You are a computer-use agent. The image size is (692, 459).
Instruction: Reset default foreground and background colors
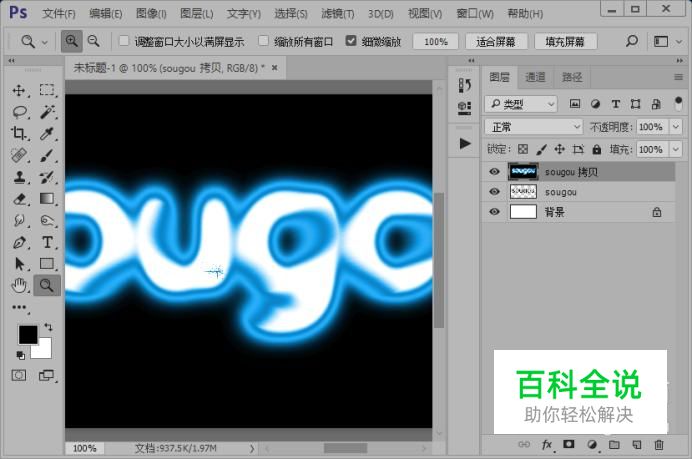coord(20,355)
